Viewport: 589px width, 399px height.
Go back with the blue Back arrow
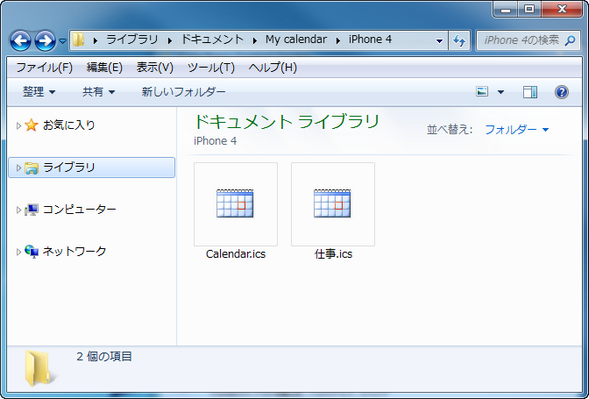(20, 40)
